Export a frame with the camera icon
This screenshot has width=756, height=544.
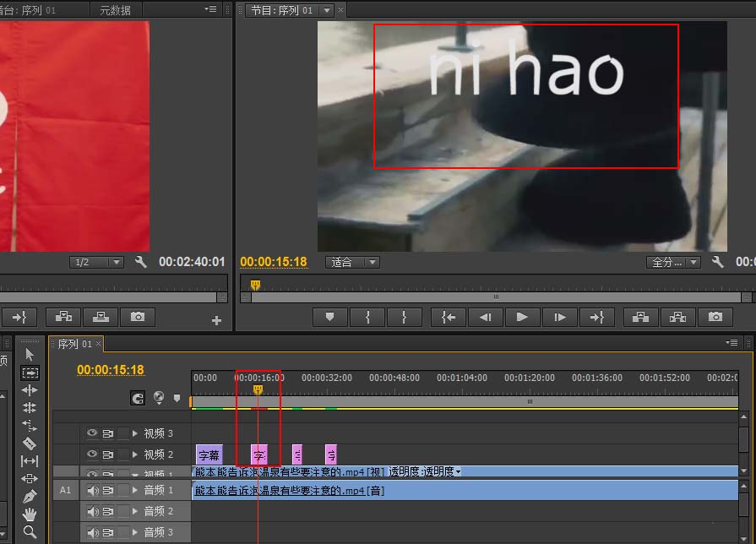point(716,318)
